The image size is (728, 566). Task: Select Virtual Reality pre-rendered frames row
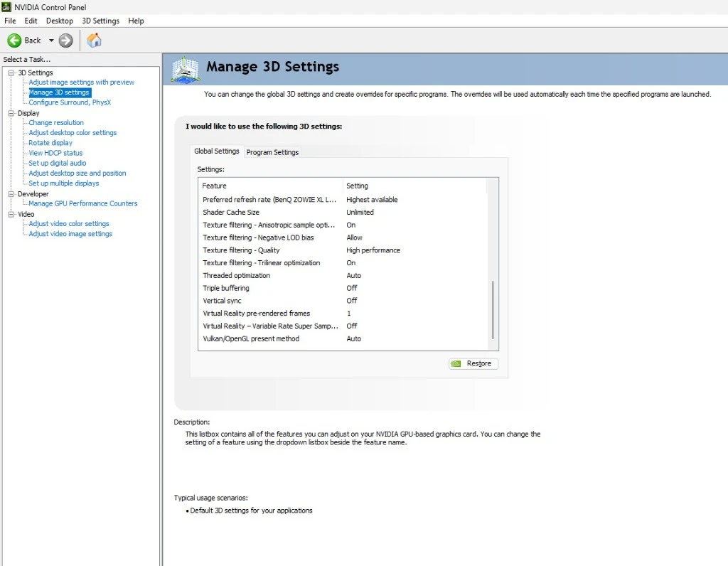[x=343, y=314]
